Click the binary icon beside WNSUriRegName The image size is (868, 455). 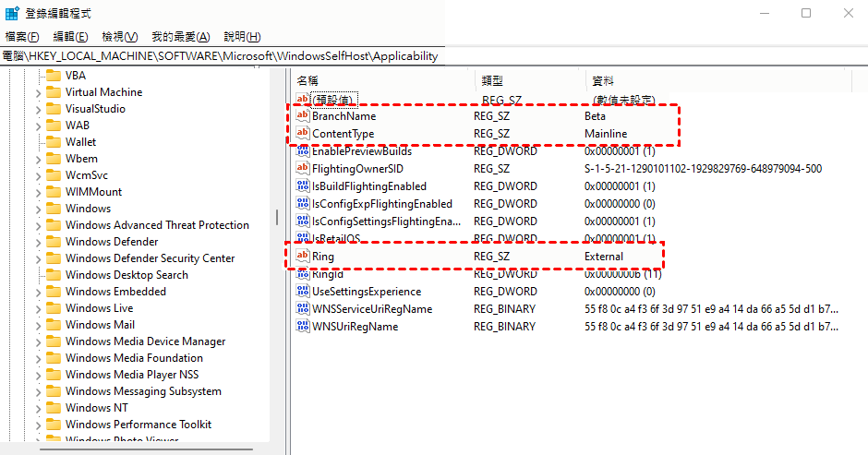pos(302,327)
